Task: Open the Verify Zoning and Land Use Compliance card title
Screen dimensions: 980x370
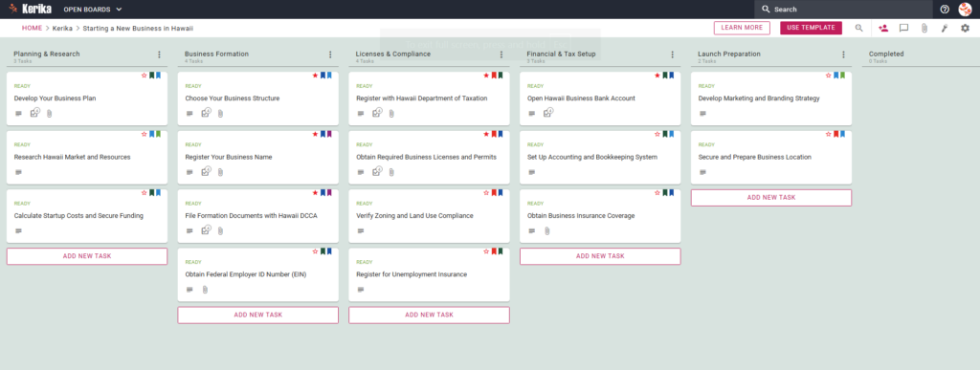Action: pyautogui.click(x=414, y=216)
